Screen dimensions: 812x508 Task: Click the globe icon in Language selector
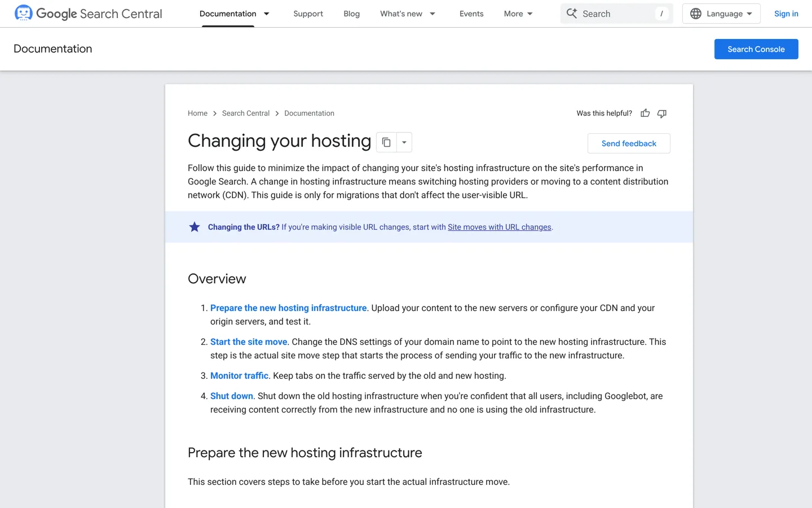696,14
